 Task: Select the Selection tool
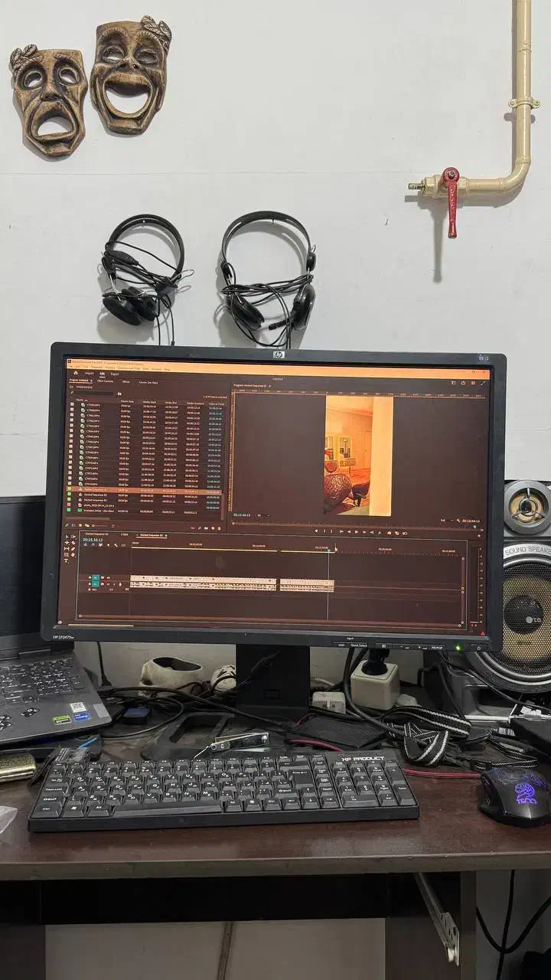pos(67,537)
